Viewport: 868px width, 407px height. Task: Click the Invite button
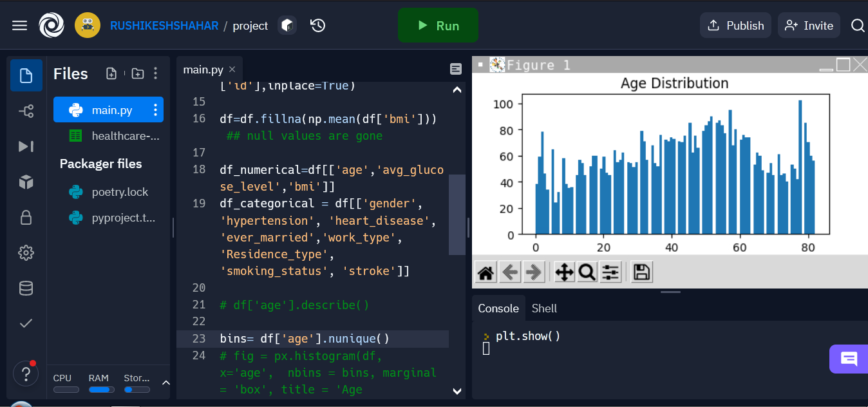click(809, 26)
